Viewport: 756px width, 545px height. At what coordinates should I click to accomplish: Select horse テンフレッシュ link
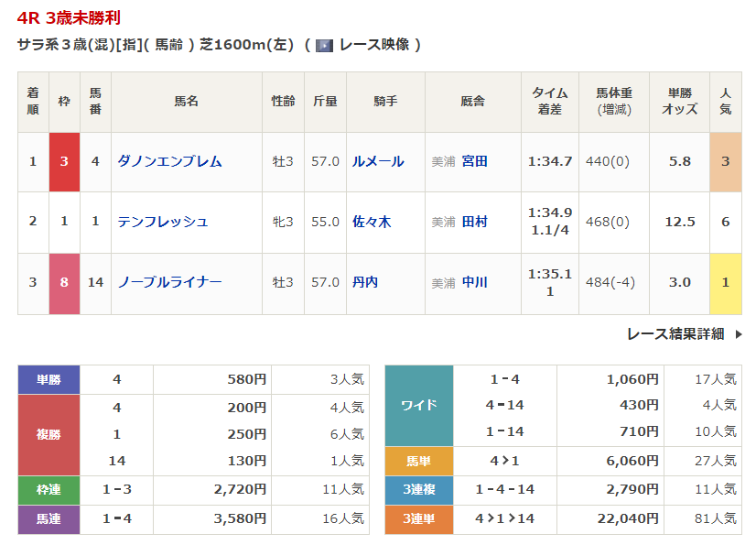(163, 222)
